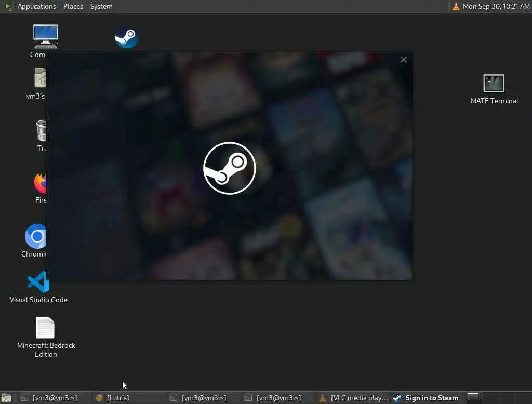Launch MATE Terminal desktop icon
The image size is (532, 404).
point(494,83)
